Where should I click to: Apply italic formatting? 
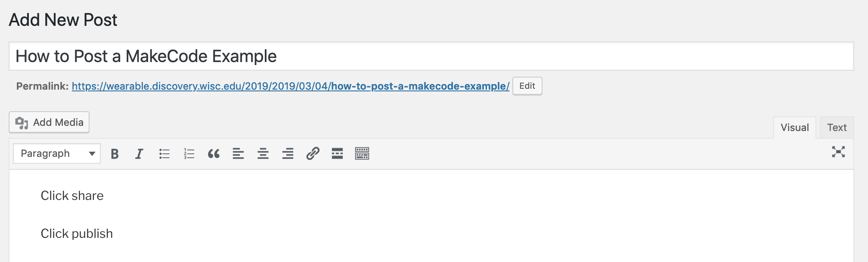[139, 153]
